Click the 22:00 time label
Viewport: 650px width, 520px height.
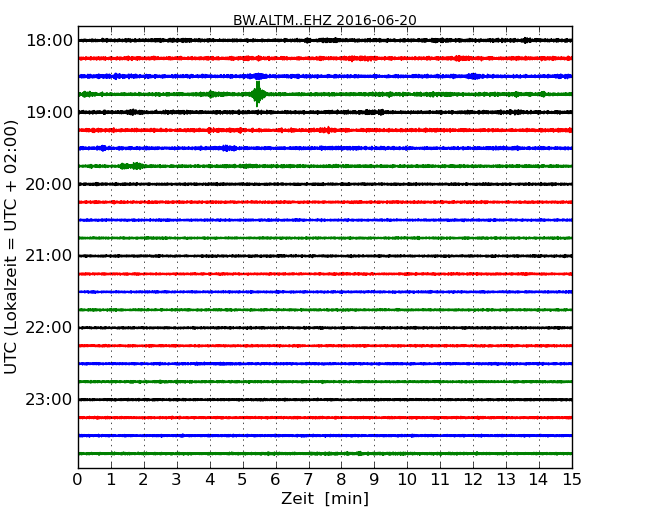tap(49, 328)
